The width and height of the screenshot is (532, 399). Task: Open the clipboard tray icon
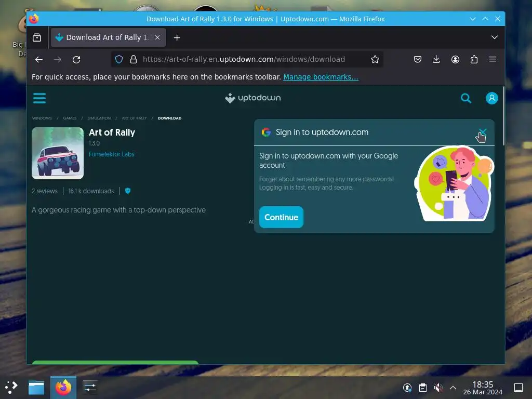click(423, 388)
